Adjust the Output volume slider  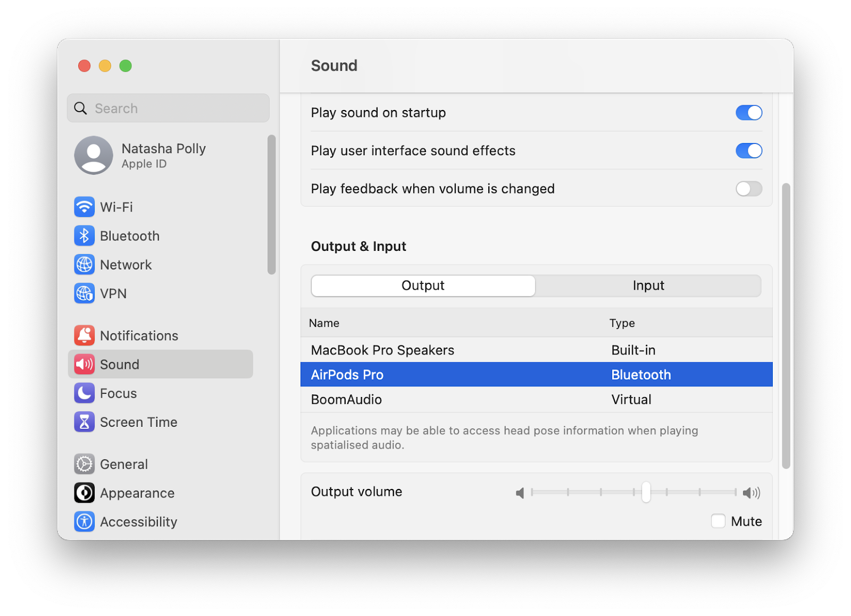(646, 493)
